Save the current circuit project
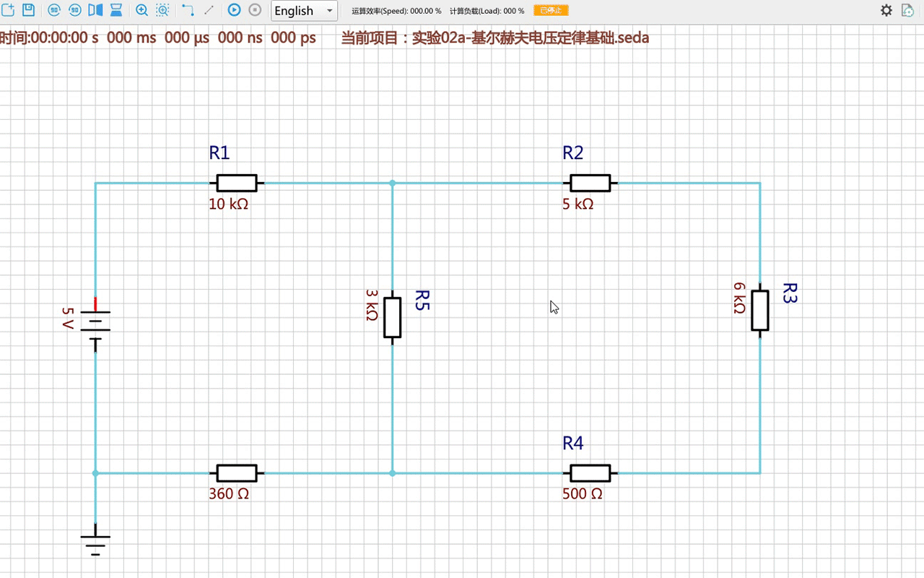 pos(29,10)
